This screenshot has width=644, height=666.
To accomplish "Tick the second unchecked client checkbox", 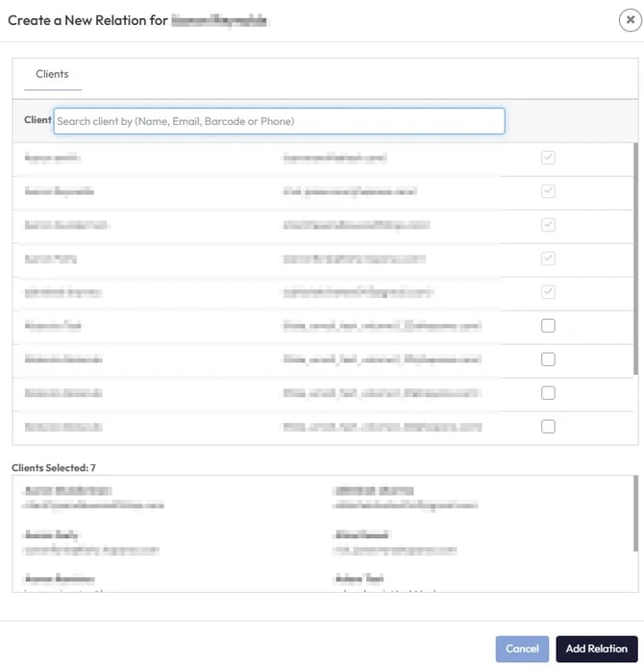I will point(548,359).
